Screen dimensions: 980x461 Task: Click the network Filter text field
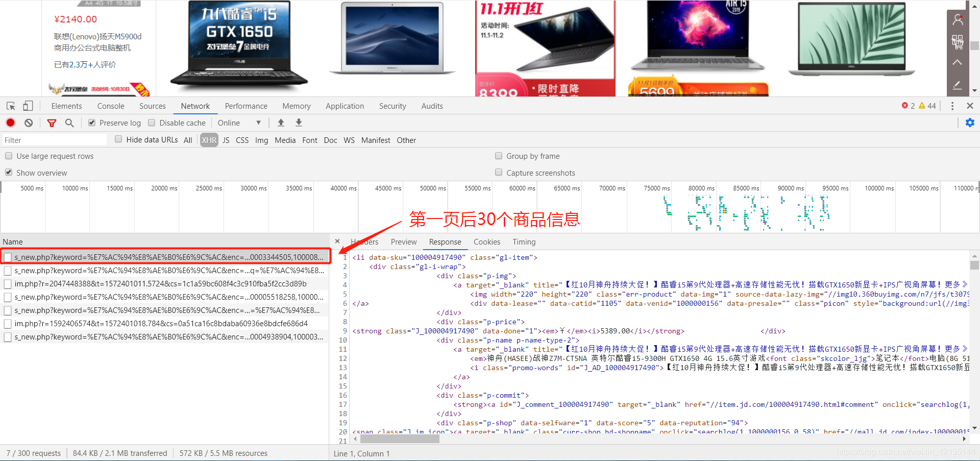click(x=54, y=140)
